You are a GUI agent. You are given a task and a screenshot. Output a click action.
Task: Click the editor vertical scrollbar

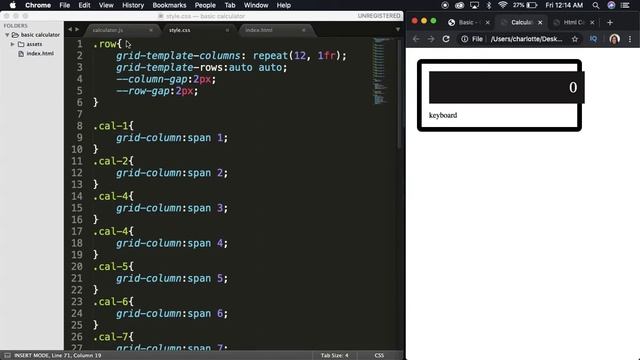(399, 94)
